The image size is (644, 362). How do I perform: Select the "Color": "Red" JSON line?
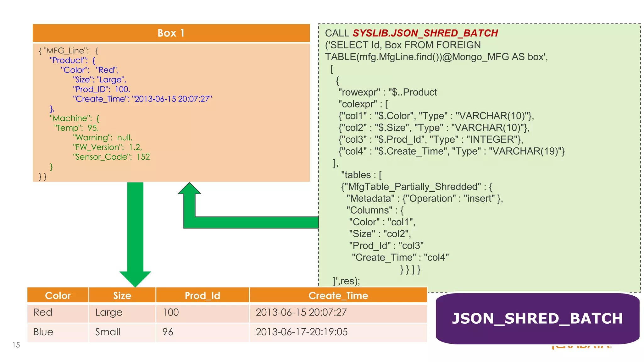tap(90, 70)
